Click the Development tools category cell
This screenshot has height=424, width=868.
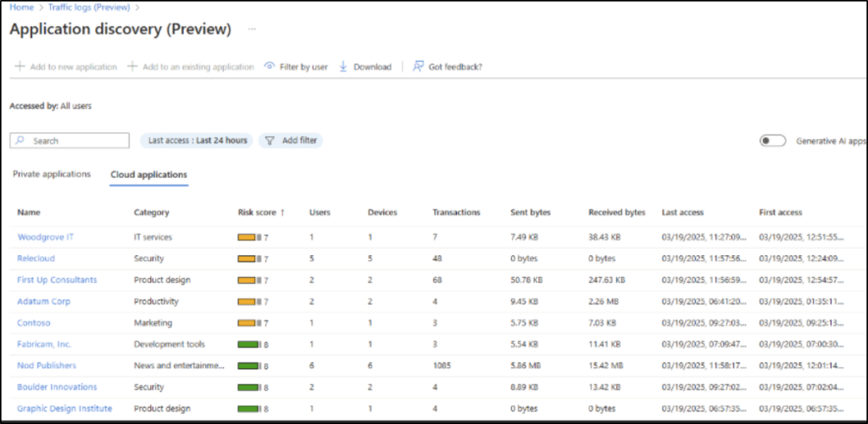tap(170, 344)
